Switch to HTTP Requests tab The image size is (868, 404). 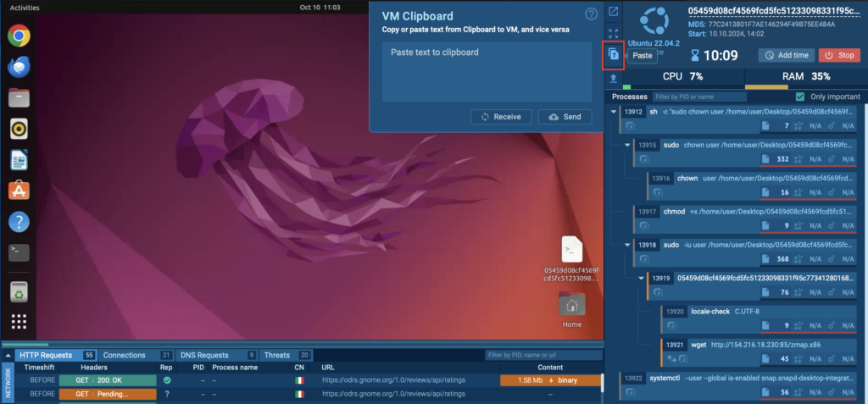coord(56,355)
